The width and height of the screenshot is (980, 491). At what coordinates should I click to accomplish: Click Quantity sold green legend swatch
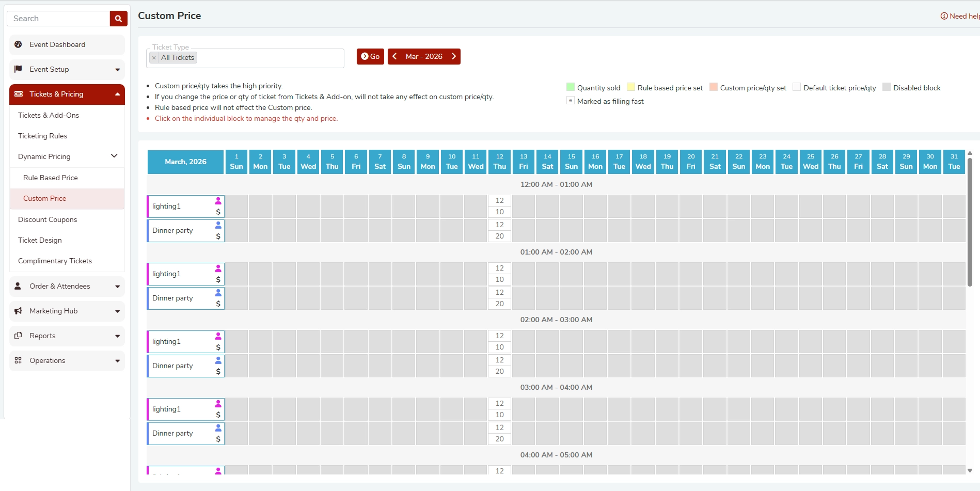[571, 87]
